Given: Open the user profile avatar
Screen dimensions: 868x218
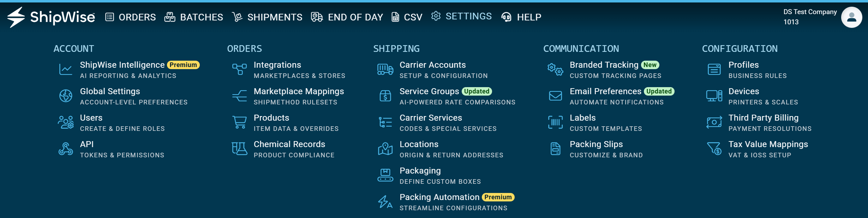Looking at the screenshot, I should 851,17.
